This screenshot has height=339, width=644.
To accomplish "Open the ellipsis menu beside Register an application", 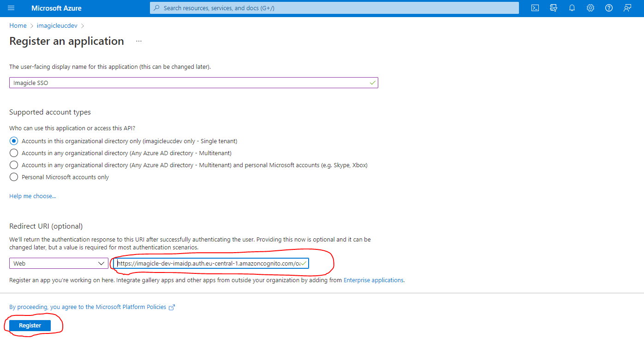I will 139,42.
